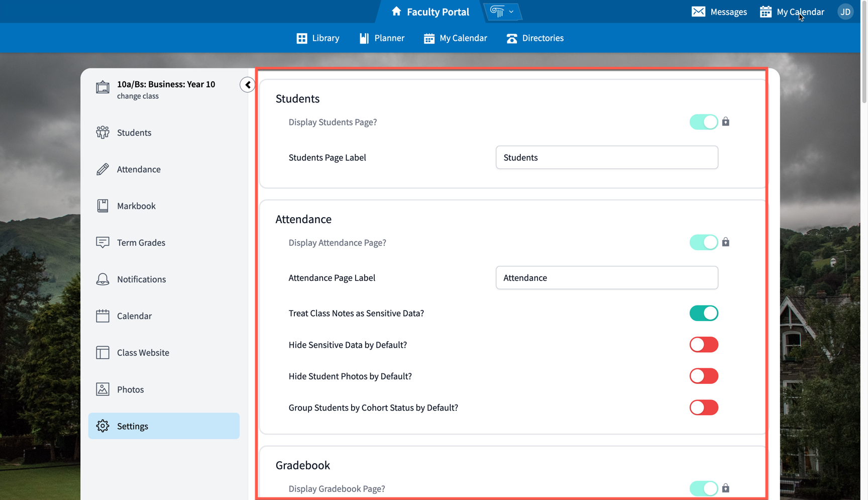Open Attendance using the pencil sidebar icon
Image resolution: width=868 pixels, height=500 pixels.
point(102,169)
